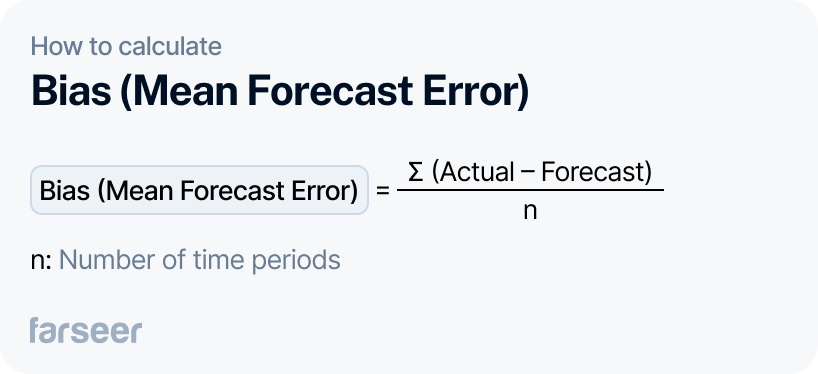
Task: Click the bold 'Bias (Mean Forecast Error)' heading
Action: click(x=280, y=91)
